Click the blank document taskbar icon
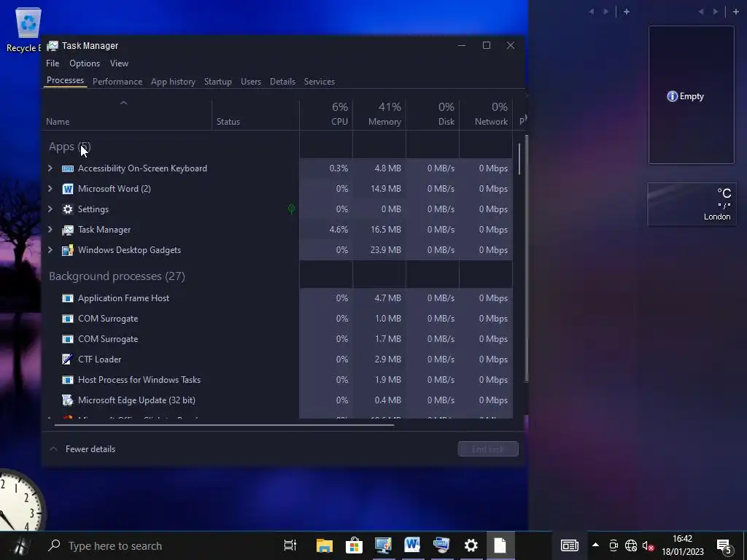 500,545
